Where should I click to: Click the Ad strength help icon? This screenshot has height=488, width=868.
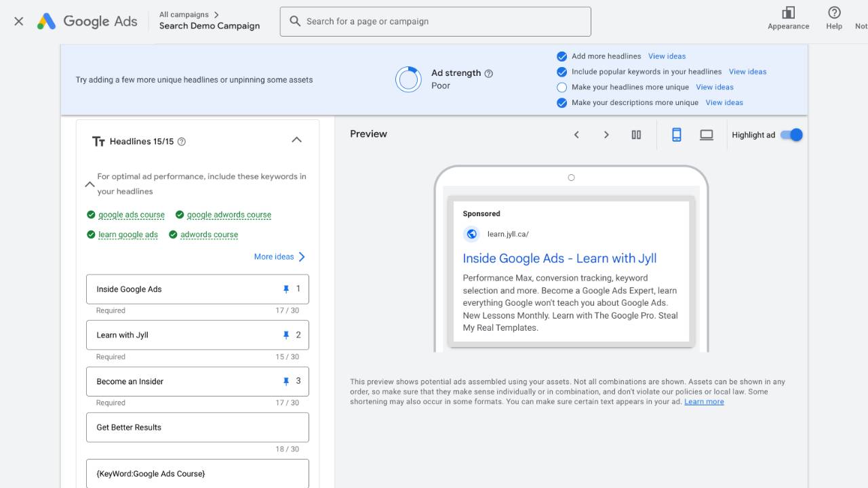point(489,73)
